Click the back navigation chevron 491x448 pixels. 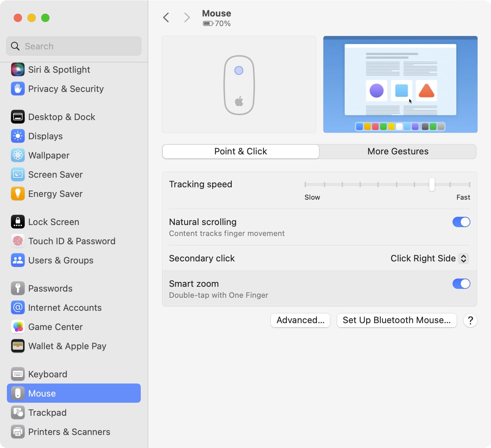click(166, 17)
